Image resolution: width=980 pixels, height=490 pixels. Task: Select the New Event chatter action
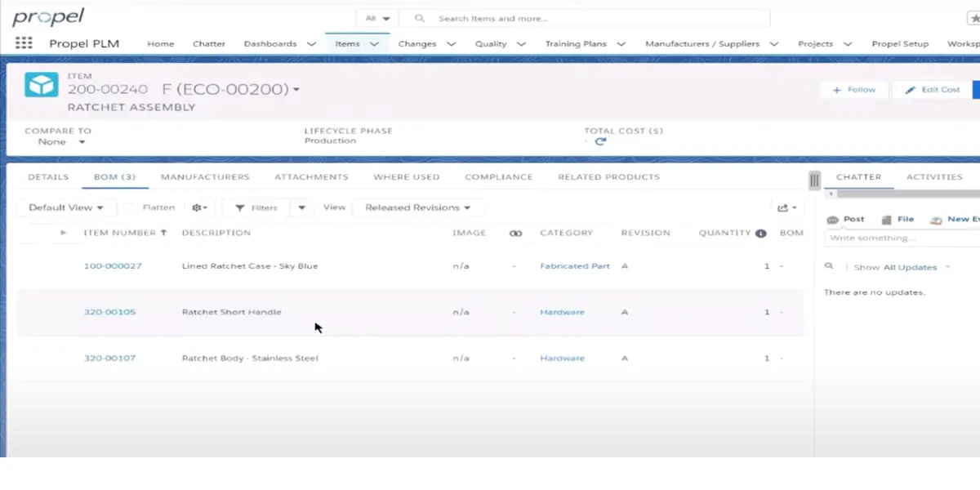[x=954, y=220]
